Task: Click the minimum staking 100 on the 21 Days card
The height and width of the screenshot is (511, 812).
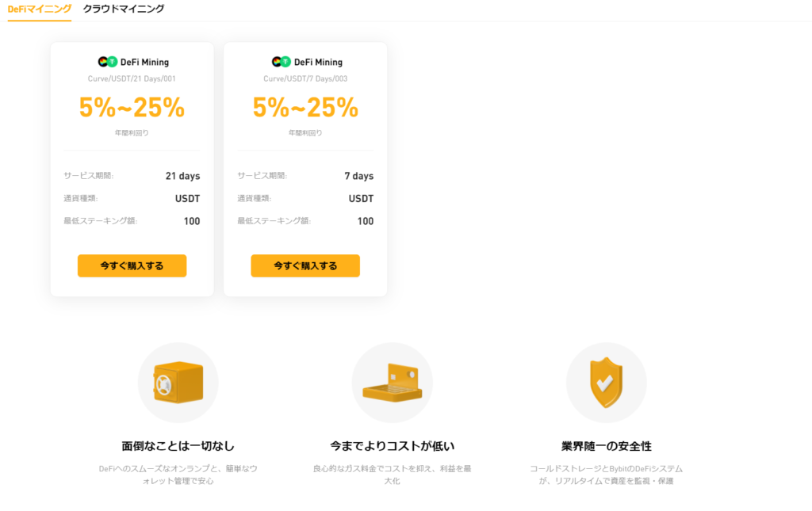Action: click(x=192, y=221)
